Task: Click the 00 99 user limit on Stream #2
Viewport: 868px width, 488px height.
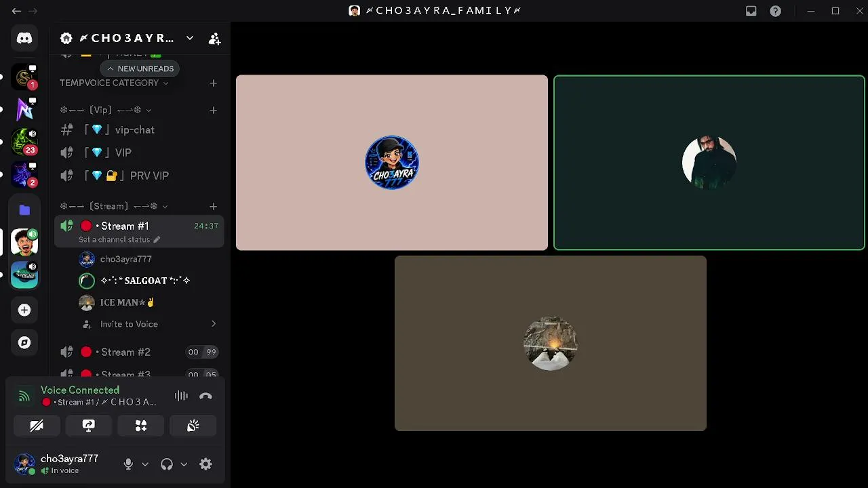Action: [x=203, y=352]
